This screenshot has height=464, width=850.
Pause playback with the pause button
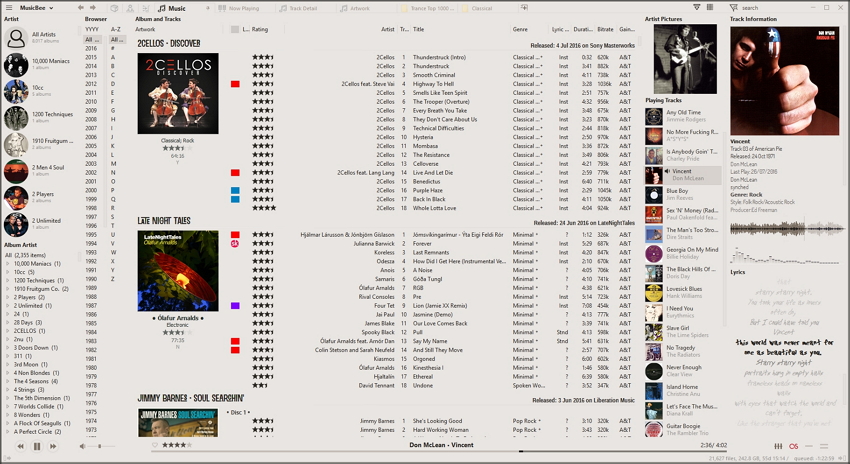click(38, 446)
